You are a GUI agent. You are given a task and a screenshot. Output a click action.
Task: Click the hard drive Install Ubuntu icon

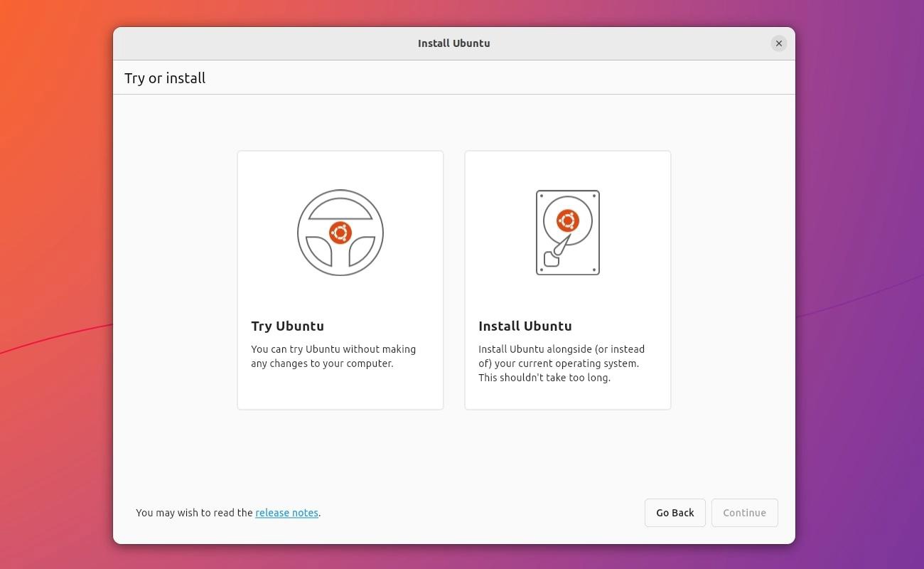pyautogui.click(x=568, y=233)
